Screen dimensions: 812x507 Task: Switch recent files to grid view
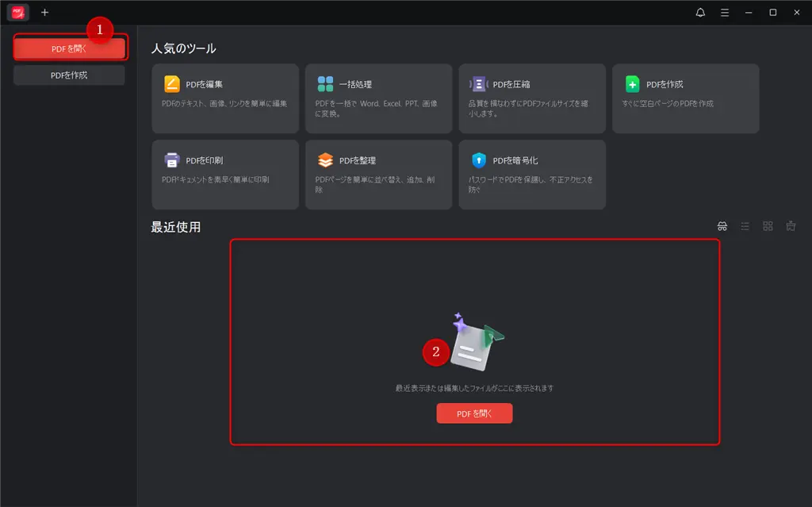(x=767, y=226)
